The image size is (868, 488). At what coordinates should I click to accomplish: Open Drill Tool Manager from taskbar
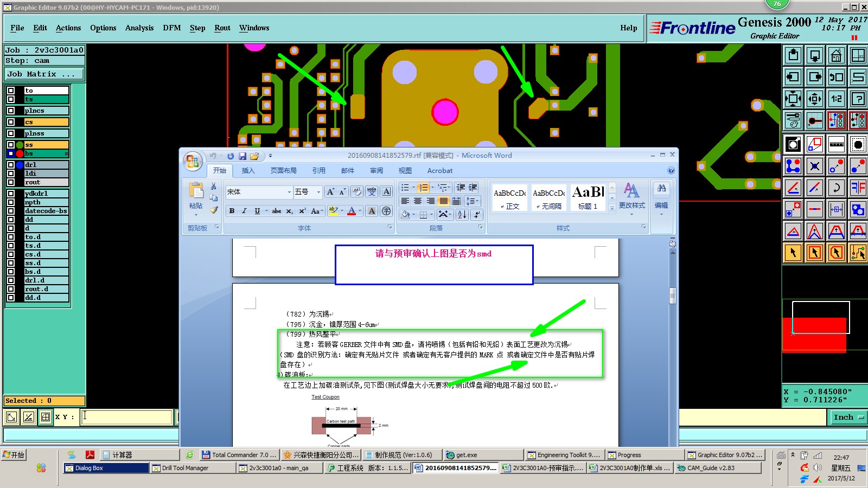(193, 468)
